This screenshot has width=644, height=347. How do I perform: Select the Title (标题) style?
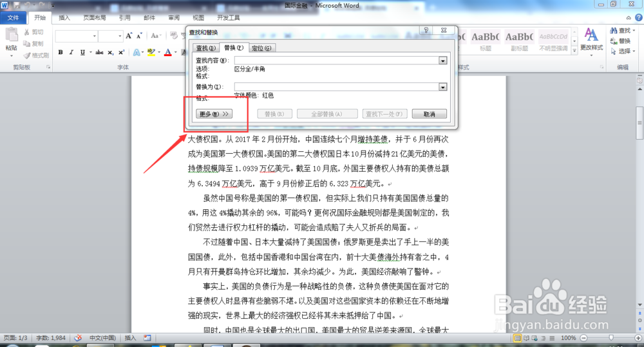tap(486, 41)
